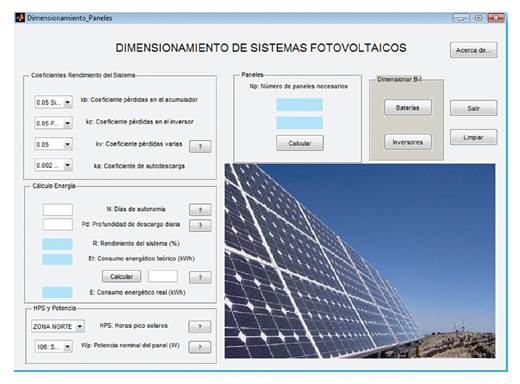Screen dimensions: 520x384
Task: Expand the kb acumulador coefficient dropdown
Action: point(68,102)
